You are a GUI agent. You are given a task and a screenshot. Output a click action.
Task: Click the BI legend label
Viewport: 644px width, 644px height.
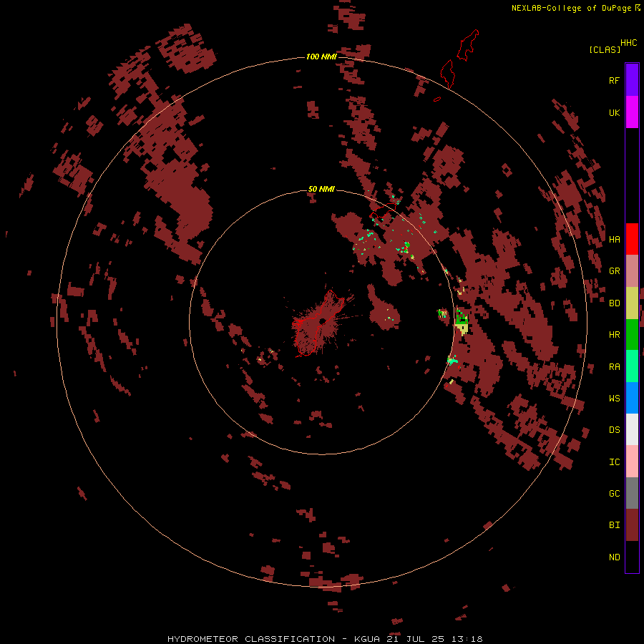coord(614,525)
